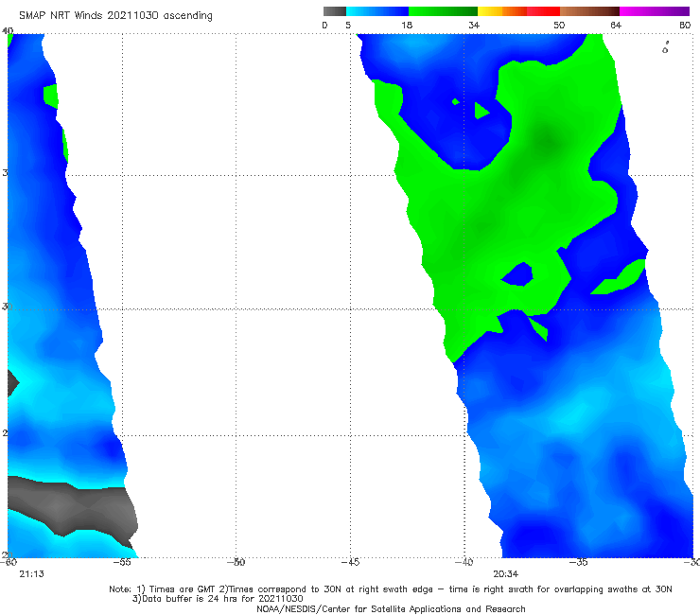
Task: Click the '34' label under the color bar
Action: [474, 25]
